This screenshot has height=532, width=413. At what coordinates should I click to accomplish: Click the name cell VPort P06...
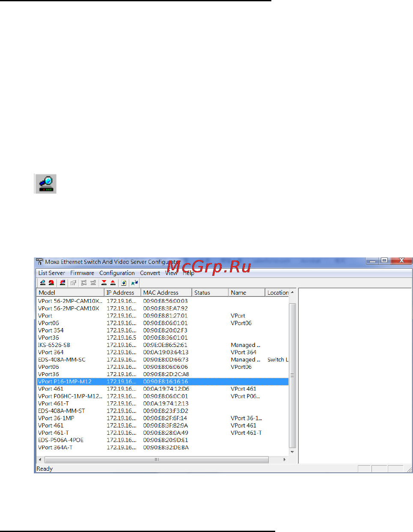pos(245,396)
